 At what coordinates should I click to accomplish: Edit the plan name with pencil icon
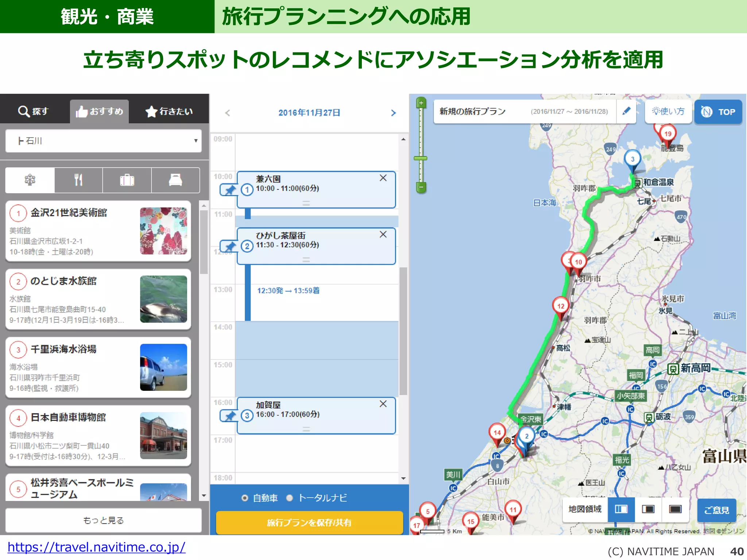tap(627, 111)
